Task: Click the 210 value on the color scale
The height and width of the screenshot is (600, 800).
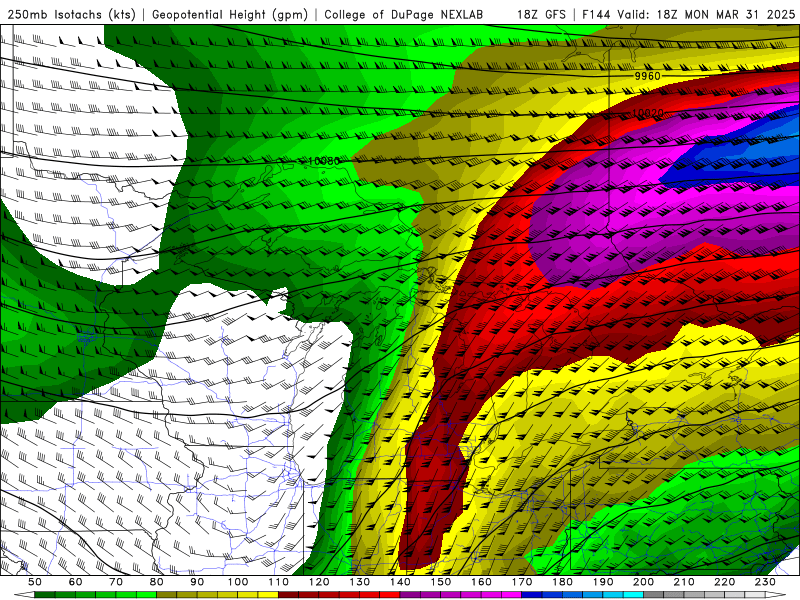Action: coord(684,582)
